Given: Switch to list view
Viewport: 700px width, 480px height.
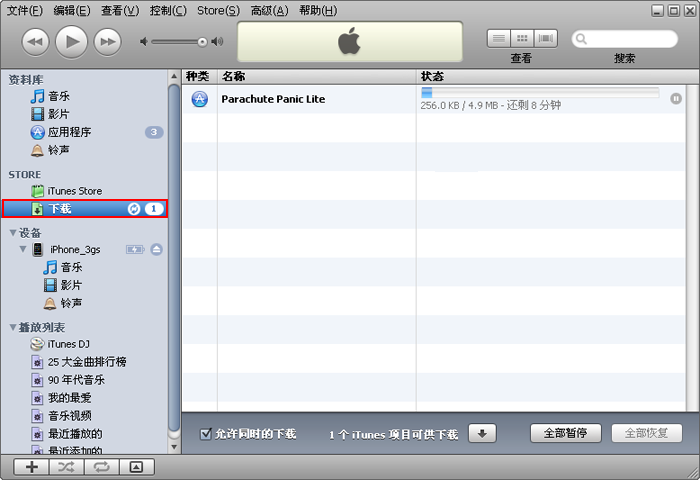Looking at the screenshot, I should pos(498,39).
